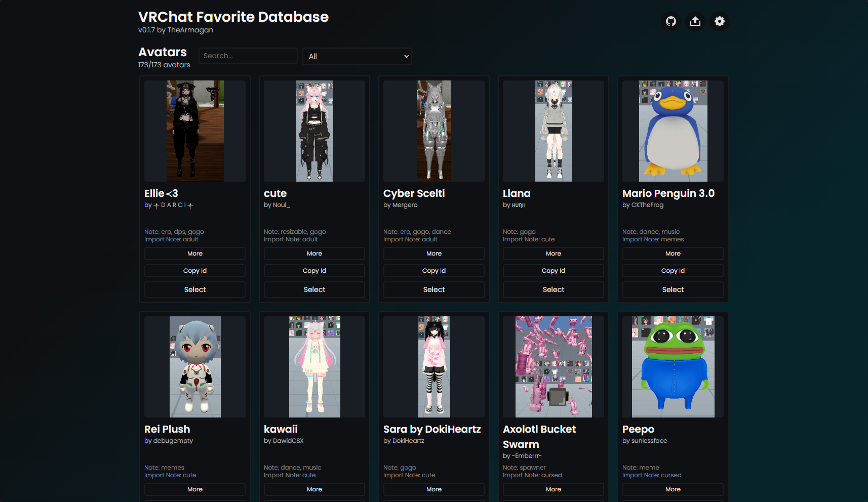This screenshot has width=868, height=502.
Task: Select the Ellie<3 avatar
Action: pos(195,289)
